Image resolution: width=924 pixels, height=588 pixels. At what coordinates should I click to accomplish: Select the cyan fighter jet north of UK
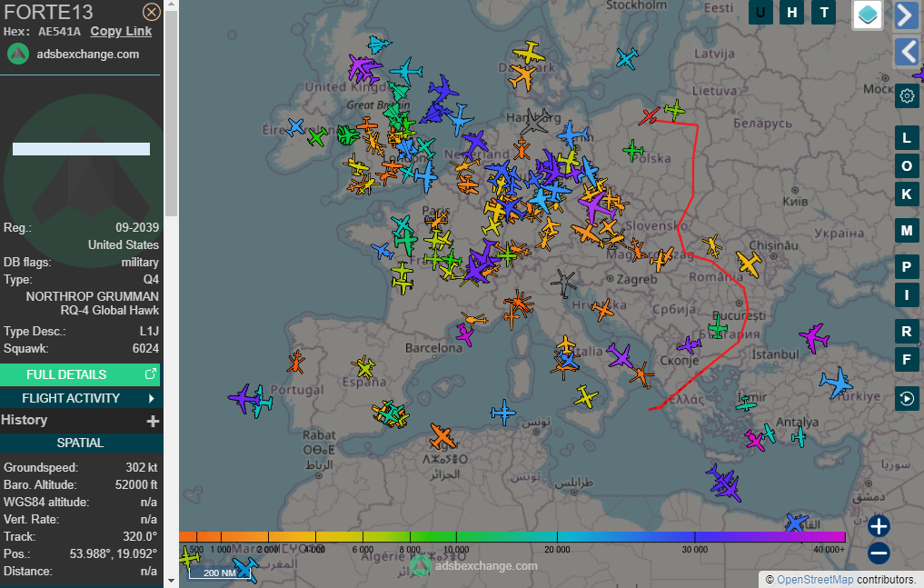378,45
